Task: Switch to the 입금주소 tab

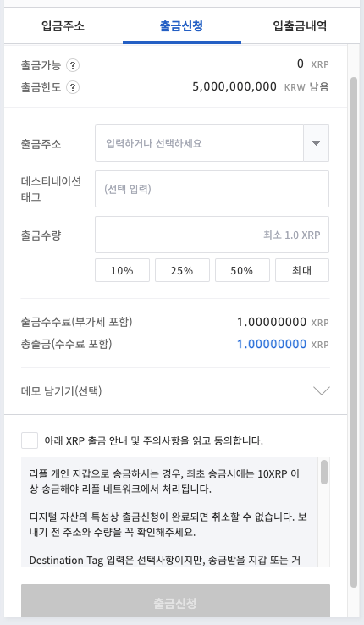Action: tap(63, 26)
